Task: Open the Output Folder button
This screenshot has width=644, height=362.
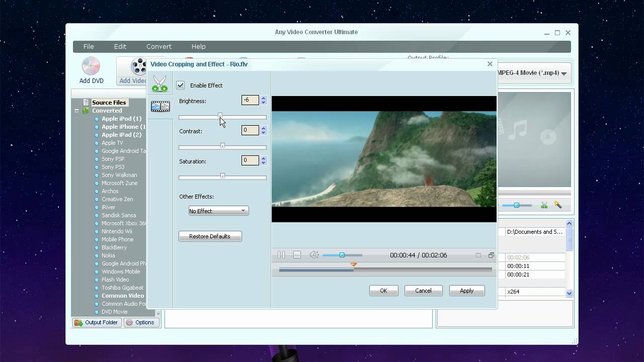Action: pos(97,322)
